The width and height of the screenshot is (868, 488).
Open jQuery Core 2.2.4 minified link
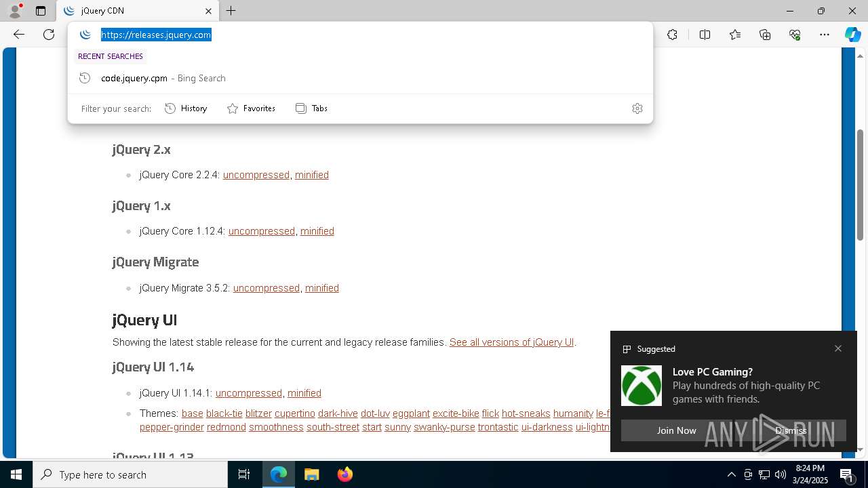tap(312, 175)
